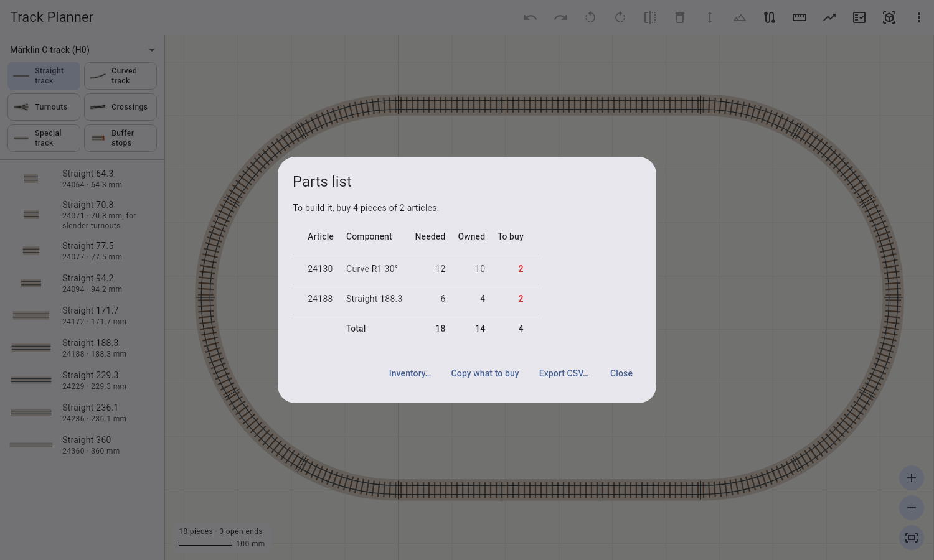Select the Turnouts category

click(x=44, y=107)
